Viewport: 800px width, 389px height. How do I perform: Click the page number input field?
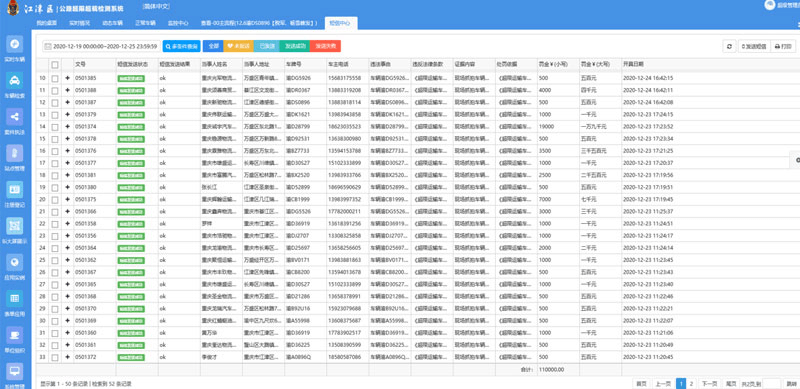pyautogui.click(x=772, y=383)
